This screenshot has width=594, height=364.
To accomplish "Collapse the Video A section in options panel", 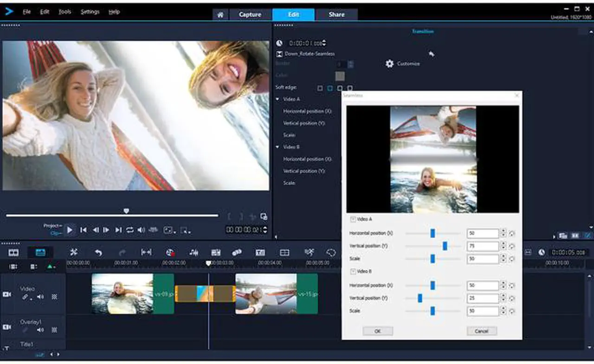I will (x=278, y=99).
